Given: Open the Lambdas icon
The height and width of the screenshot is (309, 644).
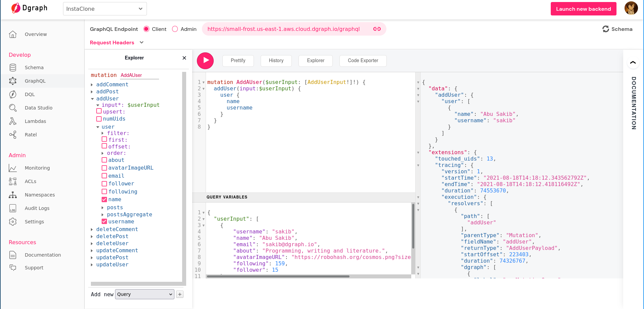Looking at the screenshot, I should (x=13, y=121).
